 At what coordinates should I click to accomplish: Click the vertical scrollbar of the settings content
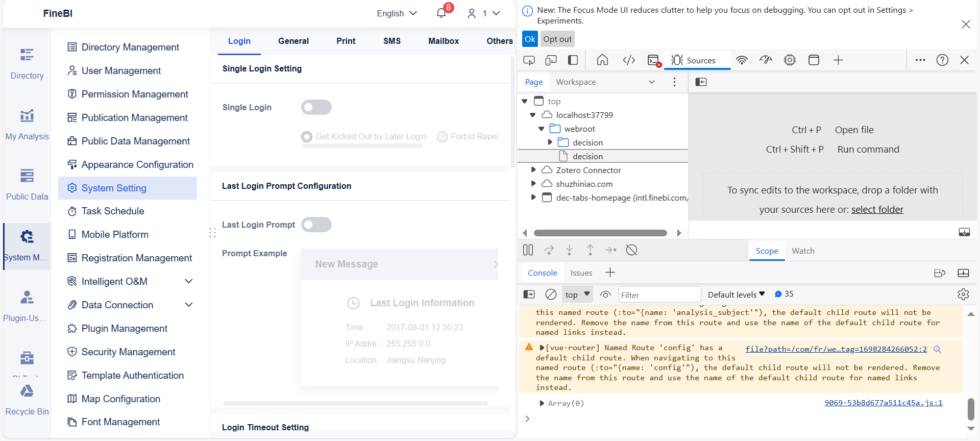click(512, 112)
